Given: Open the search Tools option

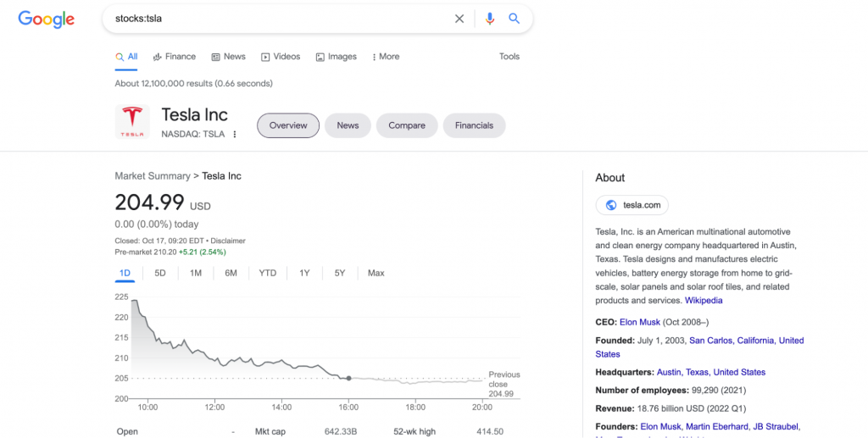Looking at the screenshot, I should [x=509, y=57].
